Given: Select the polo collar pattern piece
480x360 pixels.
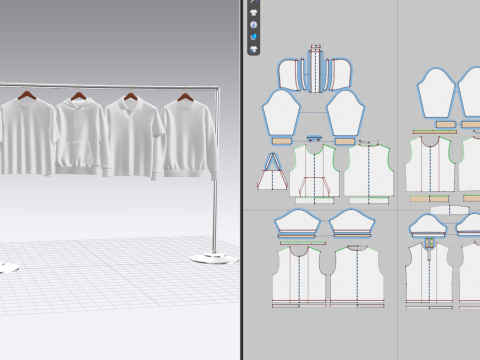Looking at the screenshot, I should [450, 210].
